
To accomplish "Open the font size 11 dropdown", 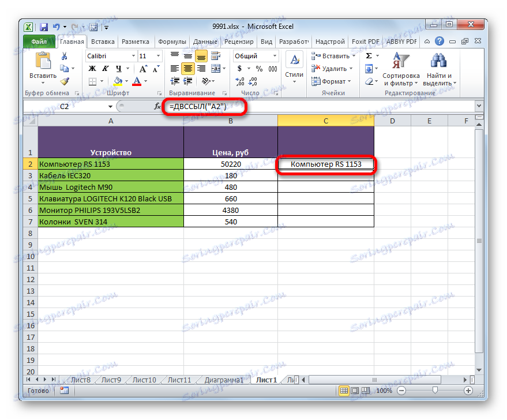I will (158, 57).
